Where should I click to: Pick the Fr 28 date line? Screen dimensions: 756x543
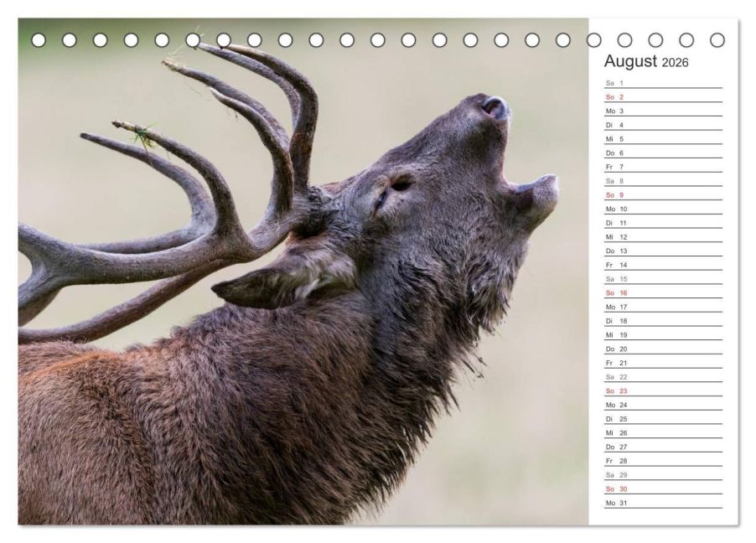click(662, 461)
